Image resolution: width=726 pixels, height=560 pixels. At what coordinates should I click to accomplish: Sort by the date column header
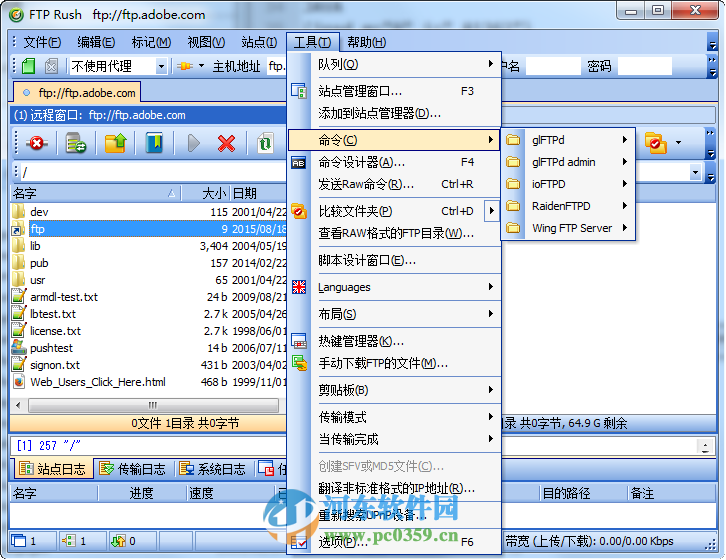pos(258,193)
